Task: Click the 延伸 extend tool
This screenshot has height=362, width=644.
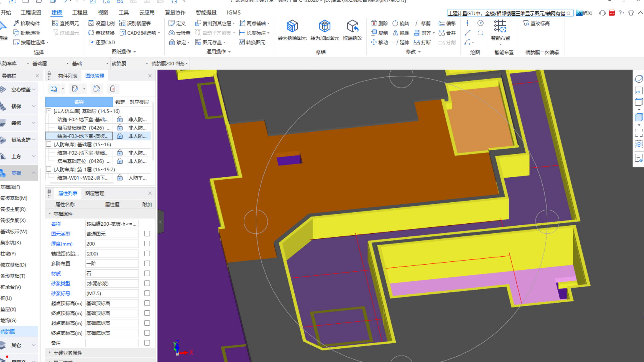Action: pos(401,42)
